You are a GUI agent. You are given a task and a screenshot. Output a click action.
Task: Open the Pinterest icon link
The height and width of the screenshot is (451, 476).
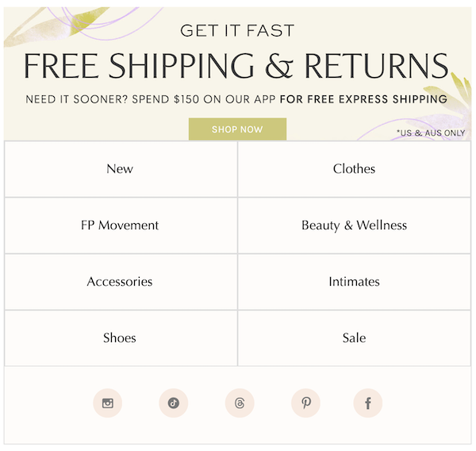305,403
